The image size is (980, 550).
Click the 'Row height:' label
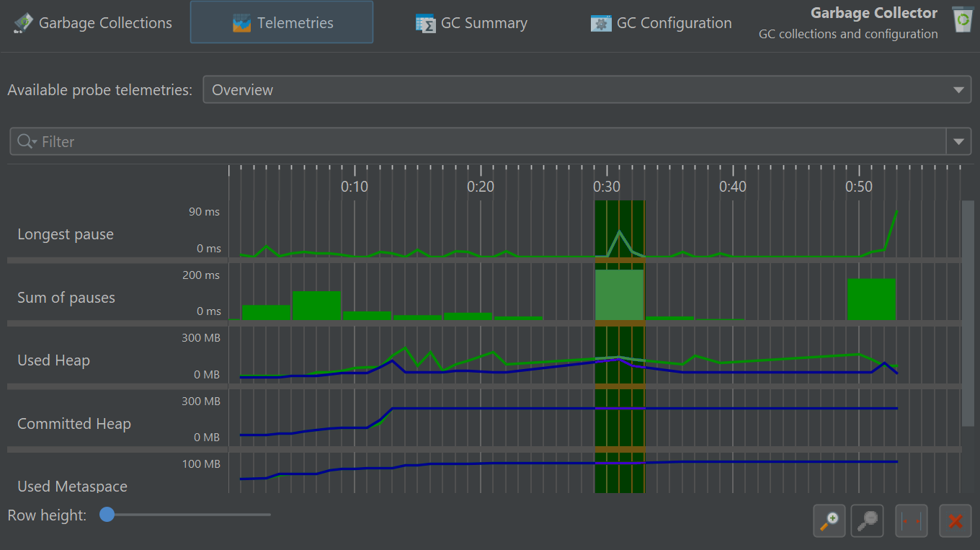tap(47, 515)
